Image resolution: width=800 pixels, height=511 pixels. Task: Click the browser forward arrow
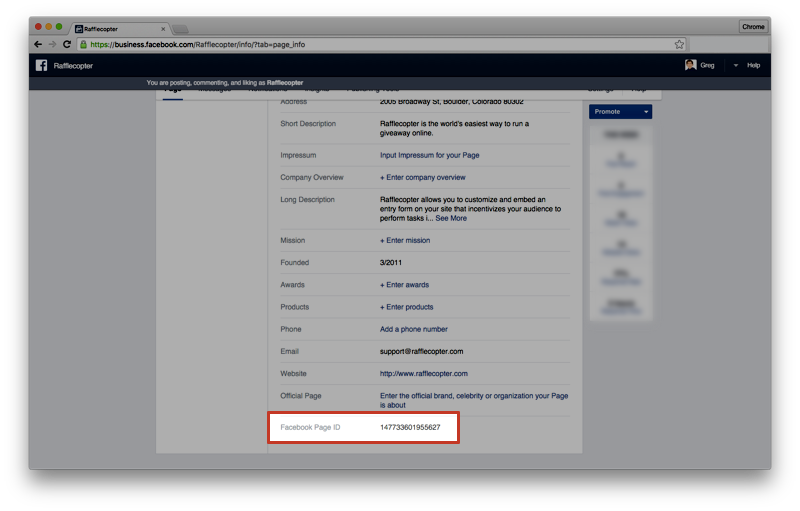coord(52,44)
